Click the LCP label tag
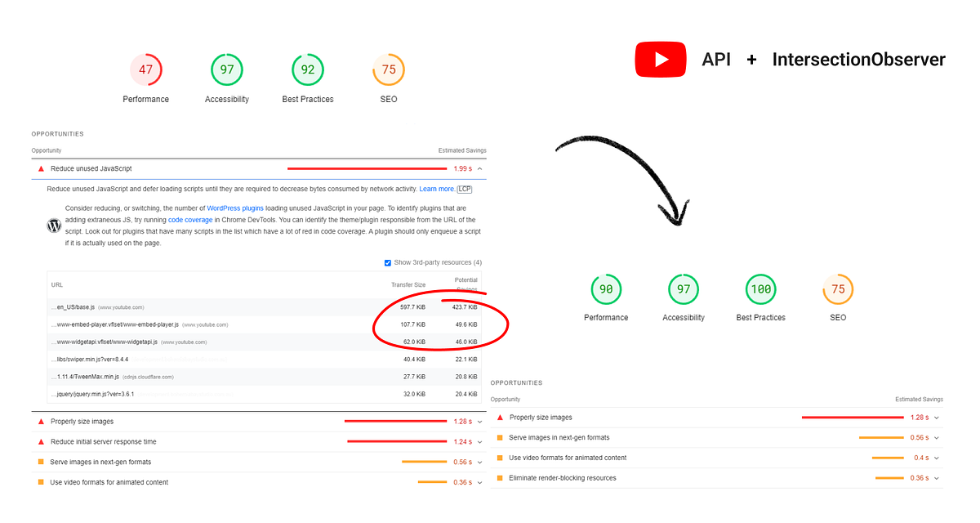Screen dimensions: 980x523 pos(464,189)
